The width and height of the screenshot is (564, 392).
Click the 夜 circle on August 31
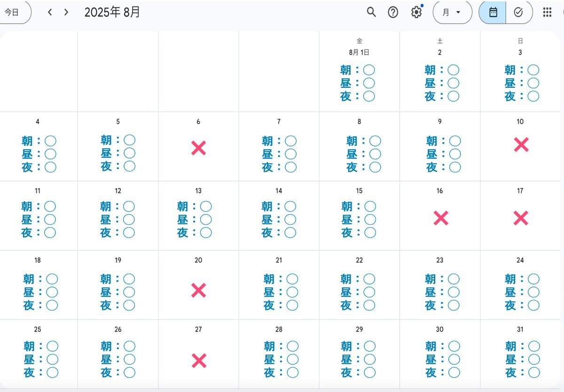coord(534,372)
